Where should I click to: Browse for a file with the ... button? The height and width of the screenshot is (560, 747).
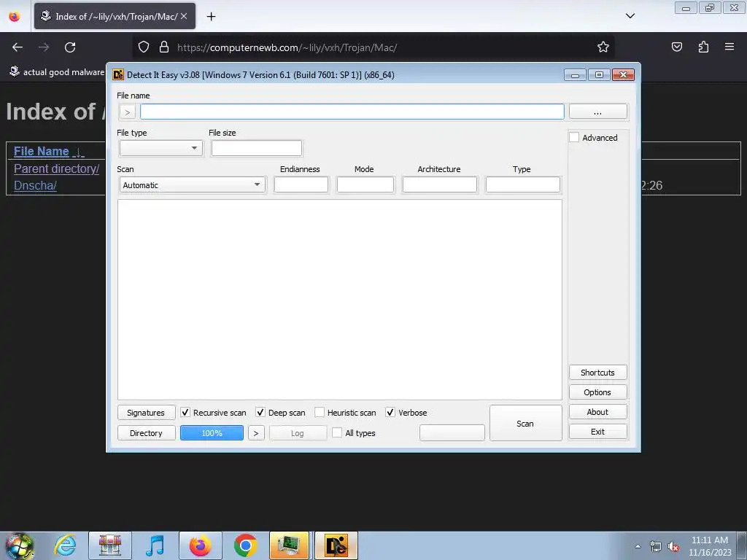click(598, 112)
